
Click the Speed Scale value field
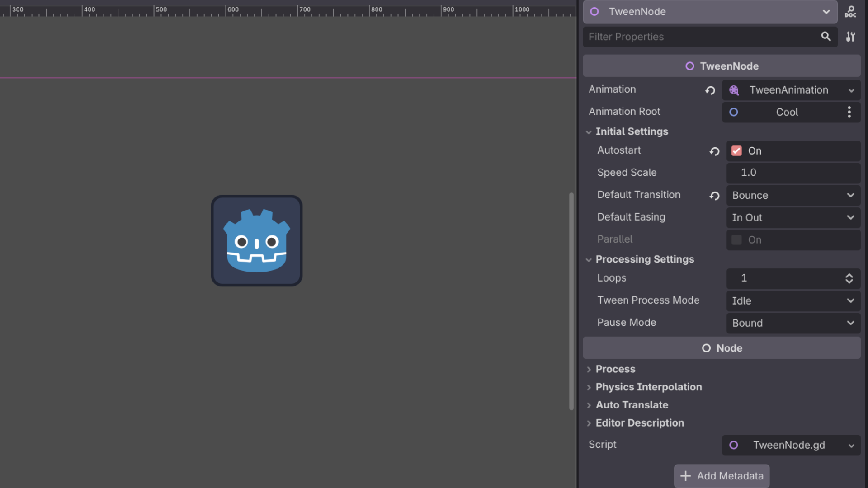coord(793,173)
